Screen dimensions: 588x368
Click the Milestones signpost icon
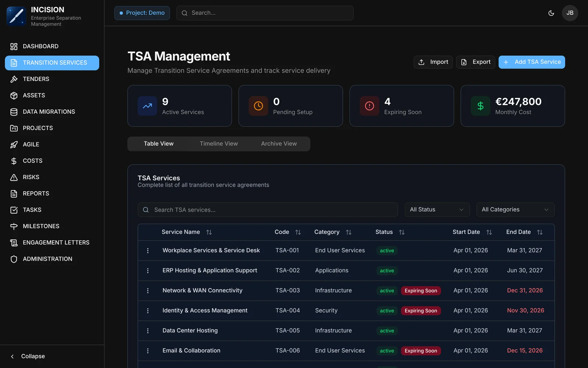14,226
